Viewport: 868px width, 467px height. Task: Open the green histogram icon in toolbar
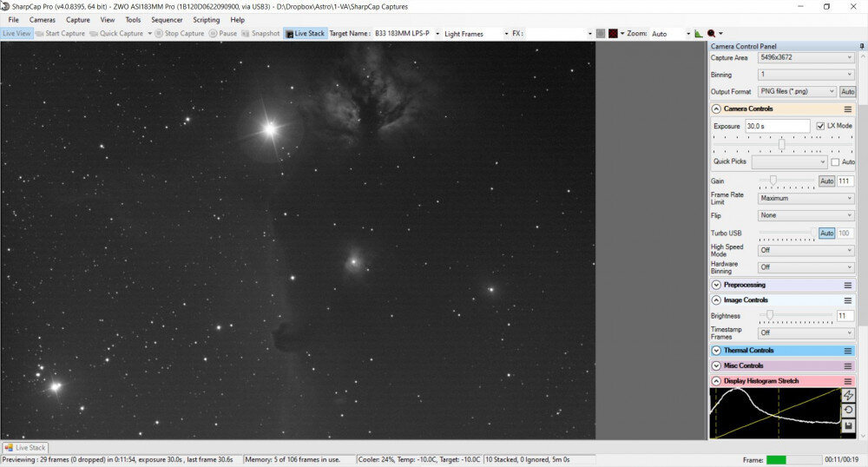699,33
